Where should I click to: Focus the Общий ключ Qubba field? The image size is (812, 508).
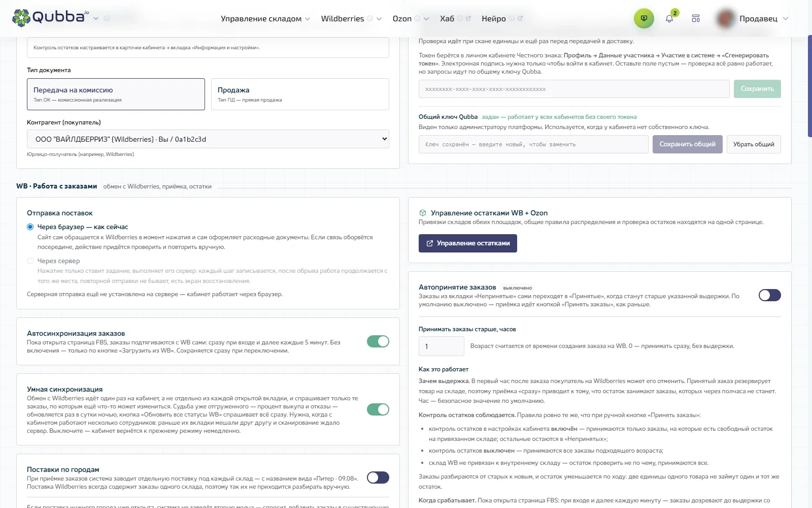coord(533,144)
